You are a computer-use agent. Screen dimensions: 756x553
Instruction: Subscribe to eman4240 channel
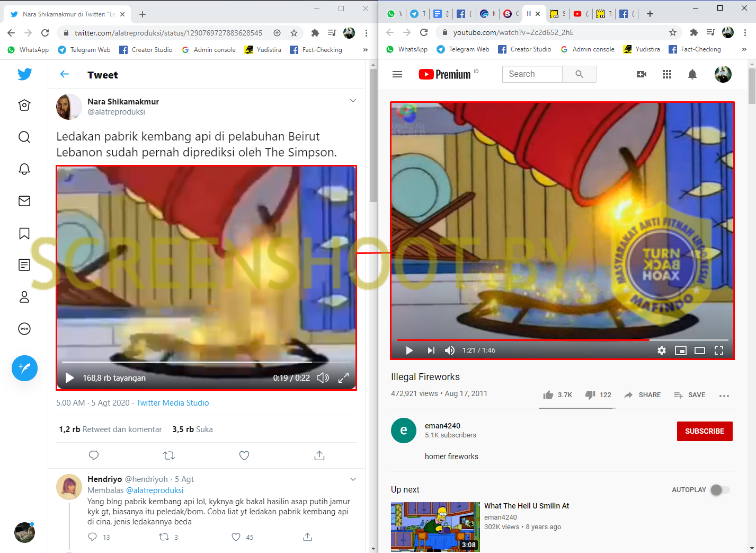705,431
